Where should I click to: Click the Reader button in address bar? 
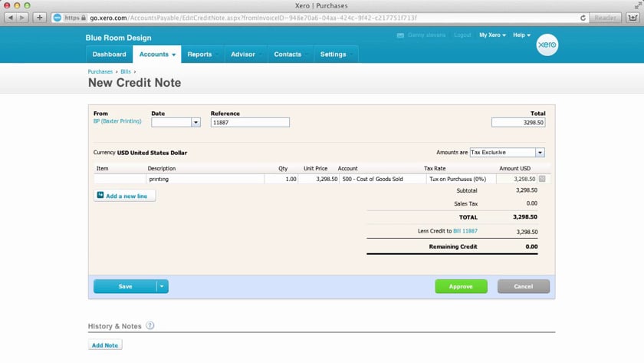point(605,18)
